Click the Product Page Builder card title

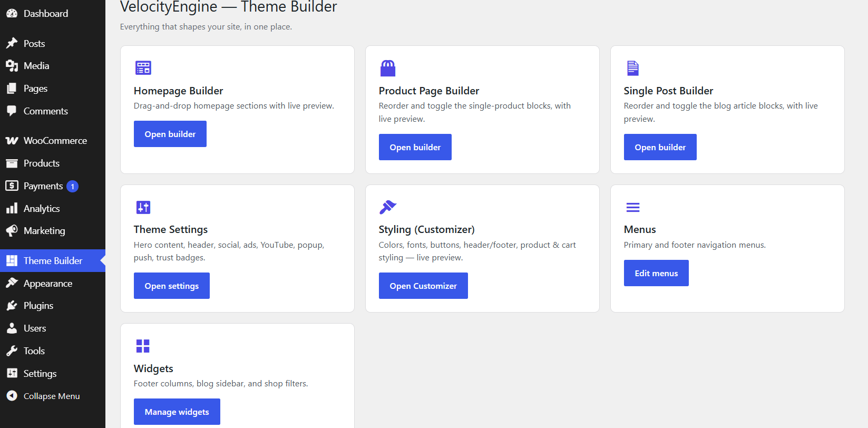tap(429, 91)
